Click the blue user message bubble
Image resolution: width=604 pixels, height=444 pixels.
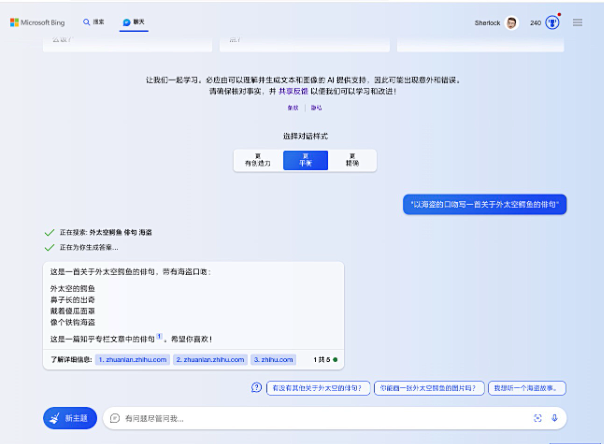click(x=485, y=204)
